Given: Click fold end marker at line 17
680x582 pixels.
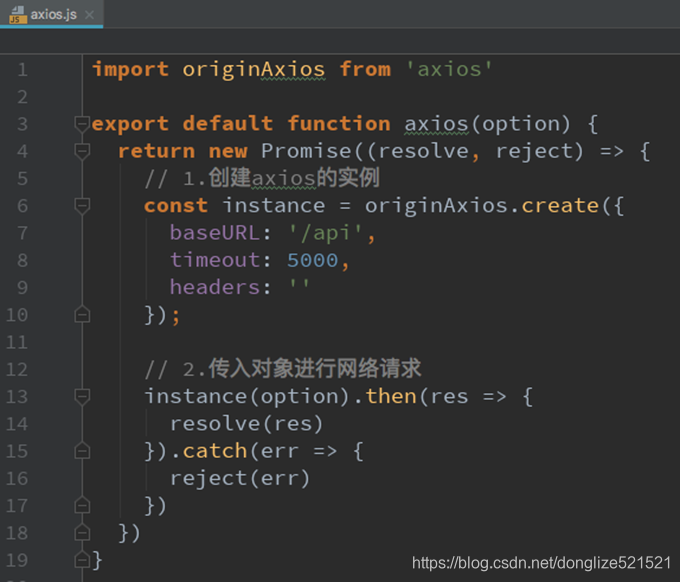Looking at the screenshot, I should tap(82, 505).
